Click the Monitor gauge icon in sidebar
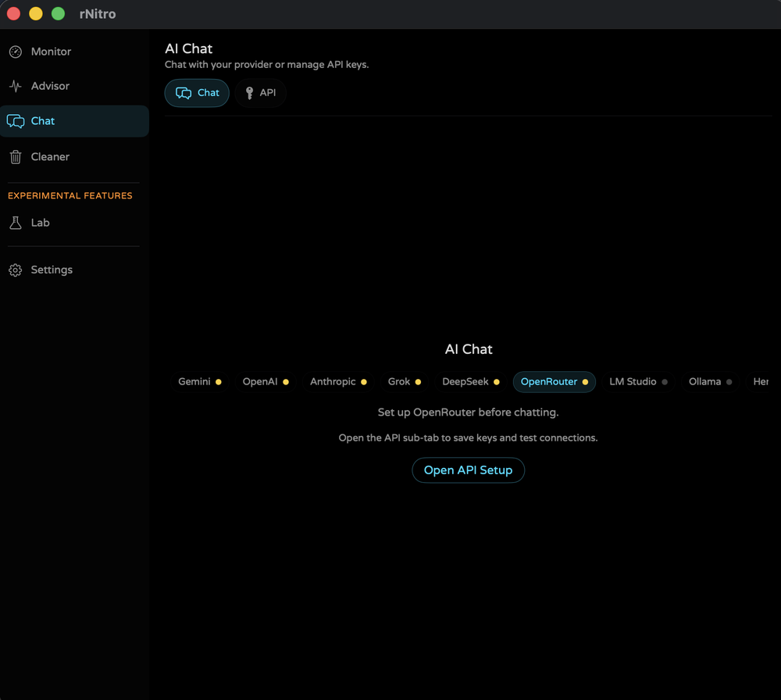Image resolution: width=781 pixels, height=700 pixels. 16,52
